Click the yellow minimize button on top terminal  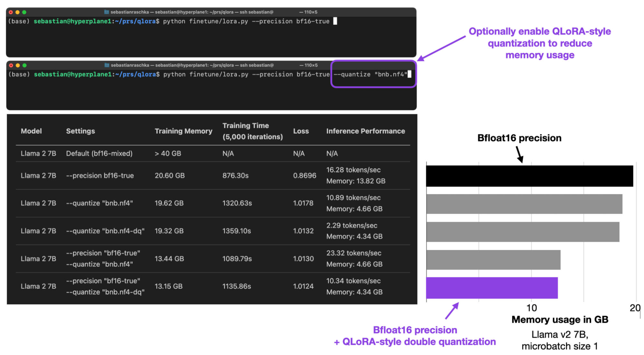pos(17,12)
